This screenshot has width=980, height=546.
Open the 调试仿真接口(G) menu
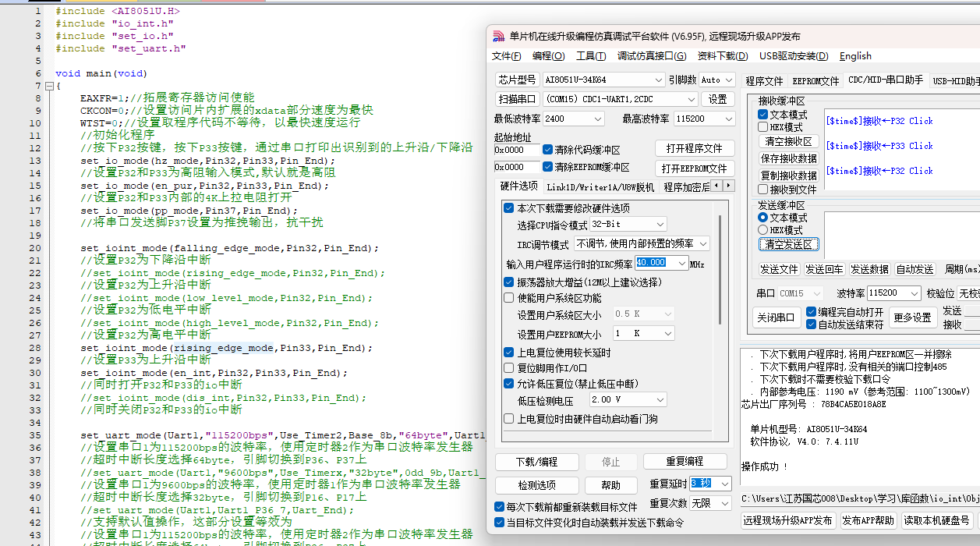pyautogui.click(x=652, y=56)
